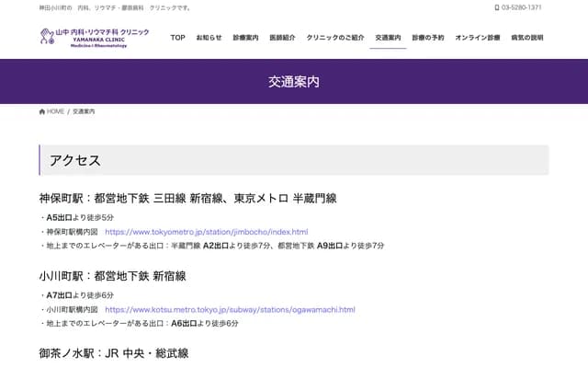The height and width of the screenshot is (368, 588).
Task: Open オンライン診療 in the navigation
Action: coord(478,38)
